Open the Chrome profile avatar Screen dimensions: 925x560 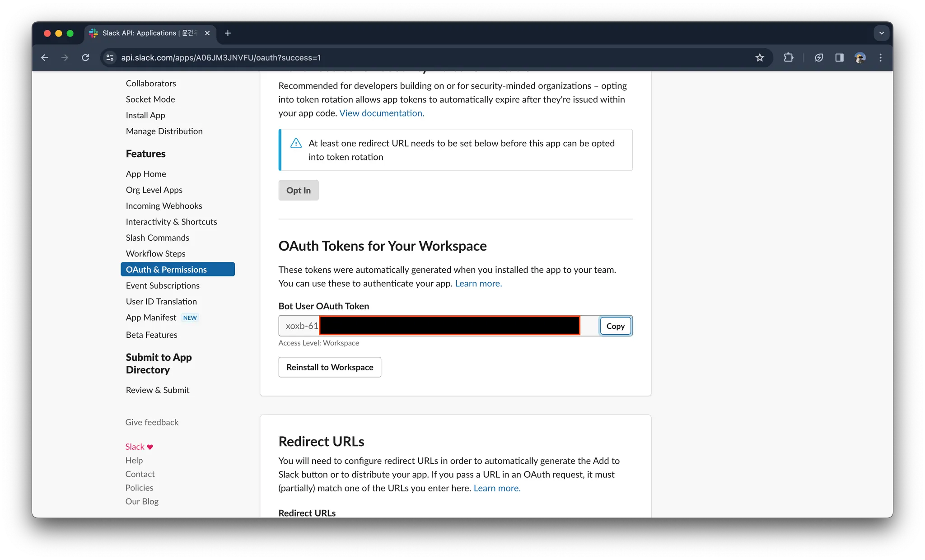[860, 57]
